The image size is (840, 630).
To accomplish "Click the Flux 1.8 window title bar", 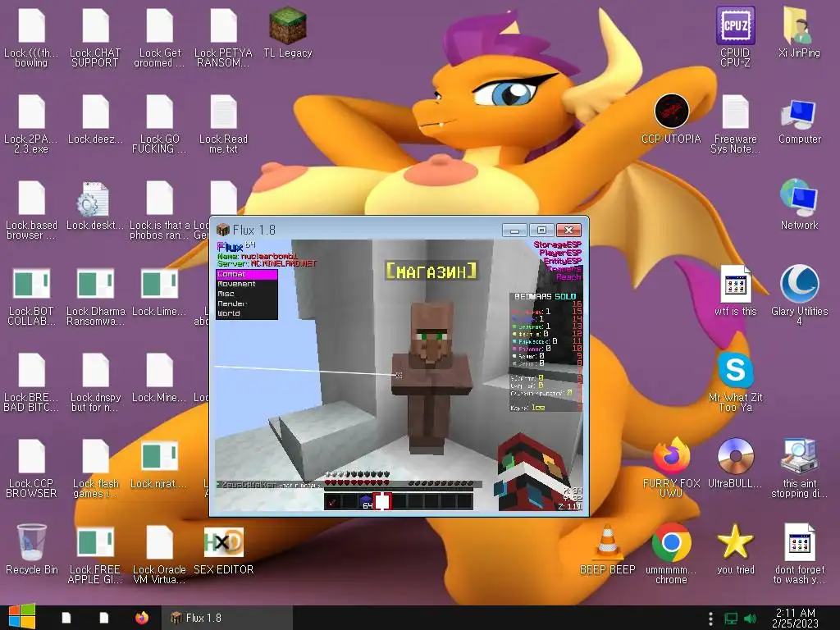I will pos(358,230).
